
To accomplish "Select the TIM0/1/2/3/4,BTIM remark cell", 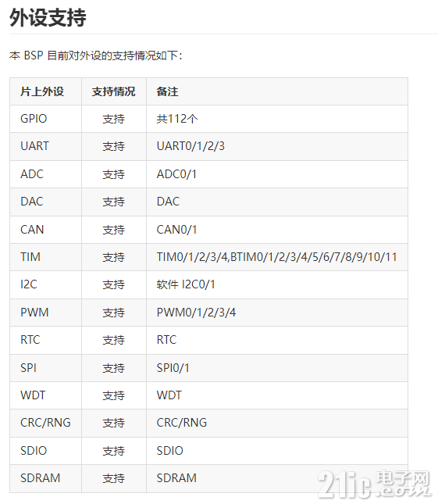I will click(277, 257).
